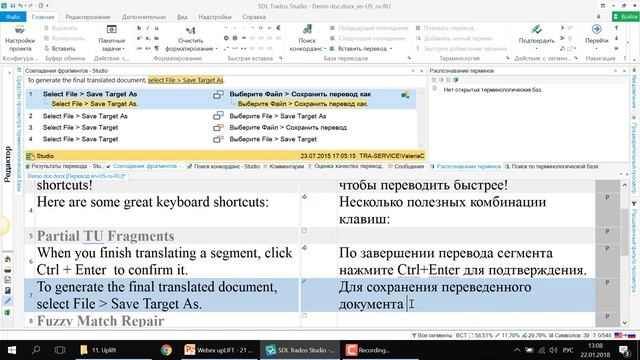The width and height of the screenshot is (640, 360).
Task: Apply bold formatting
Action: coord(139,28)
